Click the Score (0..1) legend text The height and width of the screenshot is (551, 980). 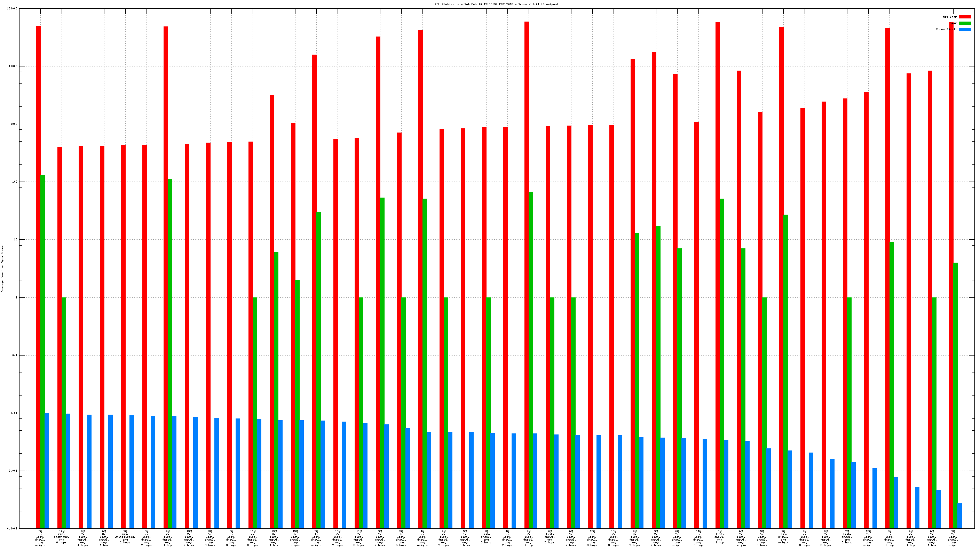coord(946,29)
